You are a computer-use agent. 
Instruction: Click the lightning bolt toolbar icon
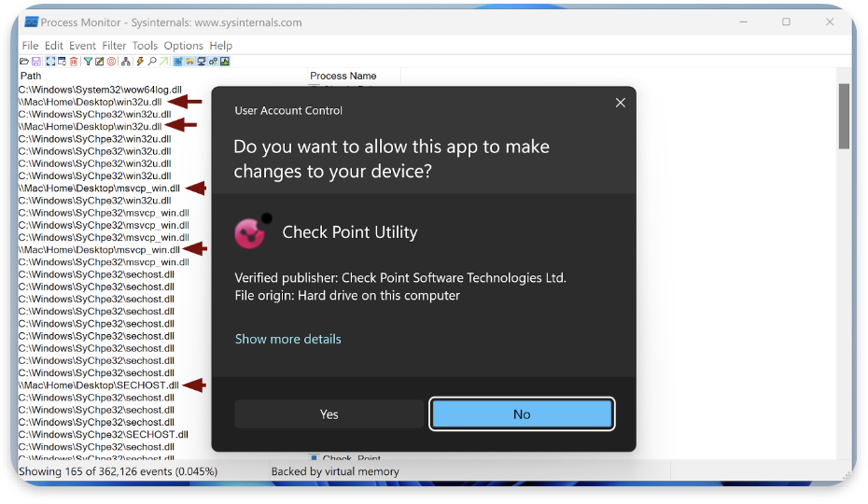[140, 62]
